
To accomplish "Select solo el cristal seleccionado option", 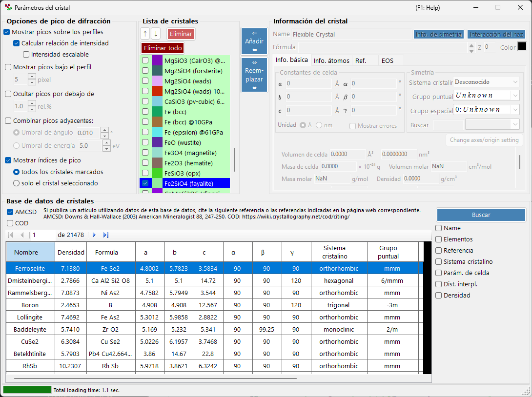I will point(16,183).
